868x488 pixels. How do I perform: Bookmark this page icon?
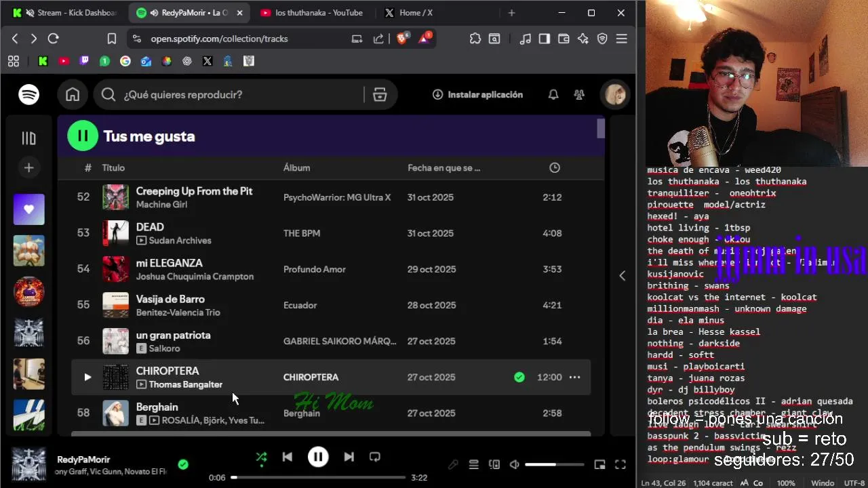tap(112, 39)
